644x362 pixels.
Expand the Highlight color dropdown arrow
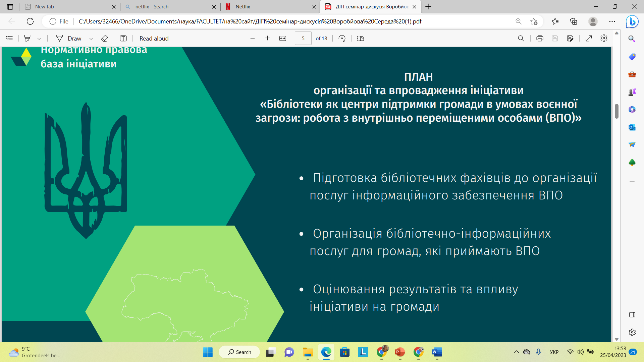[39, 39]
